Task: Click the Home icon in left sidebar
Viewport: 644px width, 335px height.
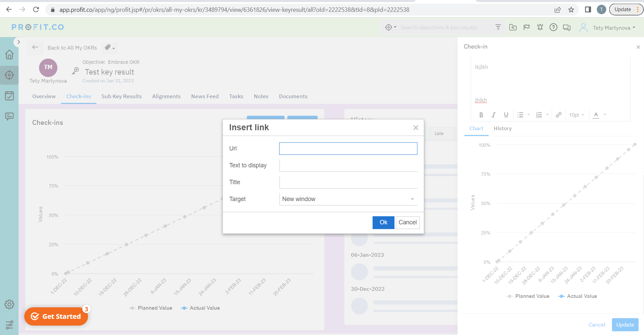Action: click(x=9, y=54)
